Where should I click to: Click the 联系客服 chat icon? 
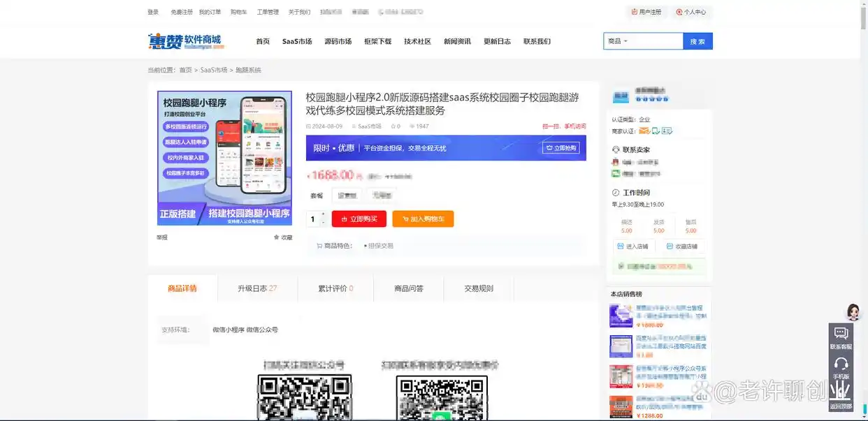tap(841, 334)
